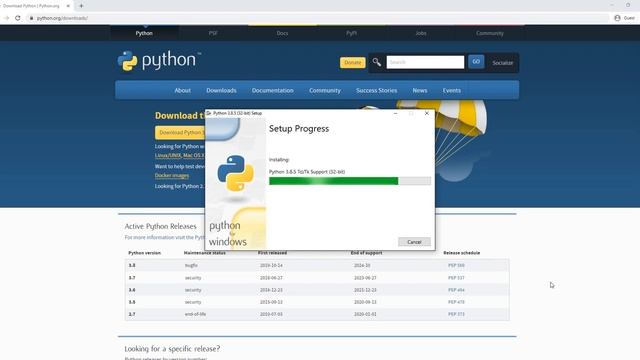The image size is (640, 360).
Task: Select the Community tab in the top meta bar
Action: click(490, 33)
